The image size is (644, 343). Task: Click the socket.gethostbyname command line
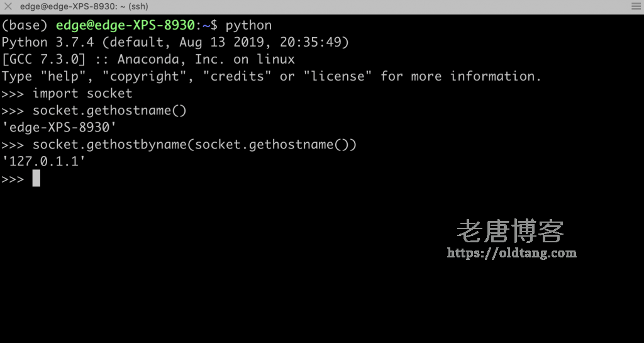click(195, 145)
